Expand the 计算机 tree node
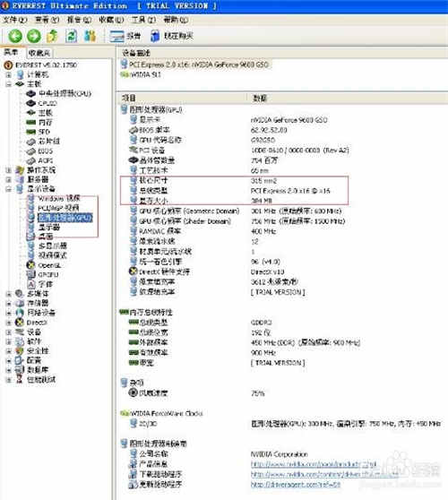The height and width of the screenshot is (500, 448). (x=9, y=75)
